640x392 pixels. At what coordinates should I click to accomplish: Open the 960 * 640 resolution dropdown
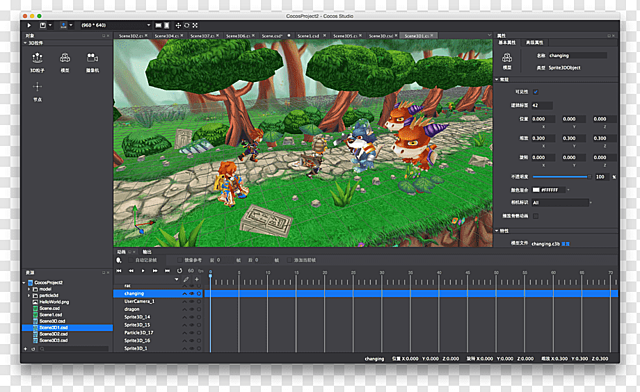pos(116,25)
